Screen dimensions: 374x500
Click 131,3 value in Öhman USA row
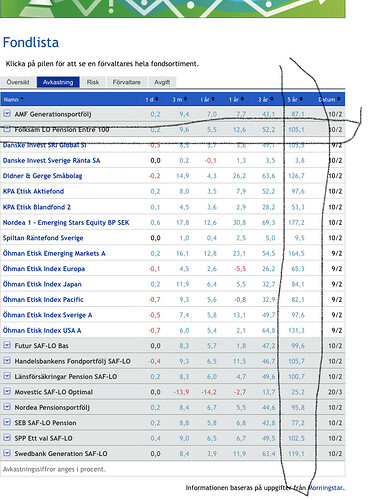coord(296,330)
